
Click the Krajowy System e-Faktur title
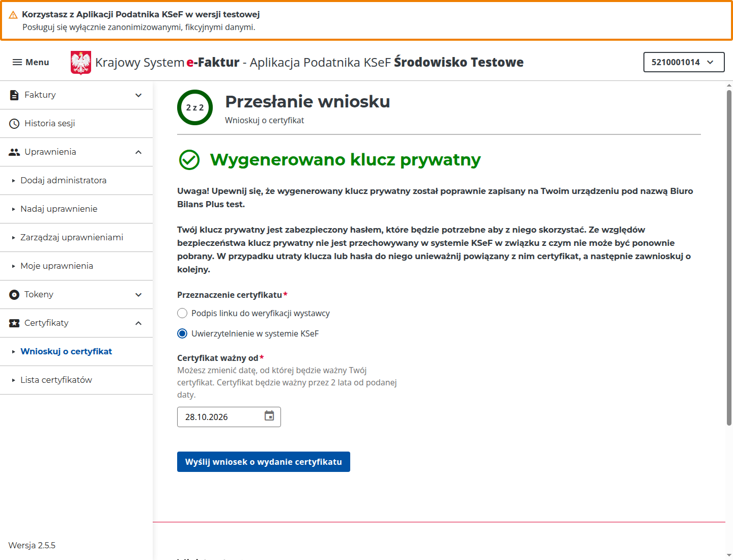pyautogui.click(x=167, y=62)
